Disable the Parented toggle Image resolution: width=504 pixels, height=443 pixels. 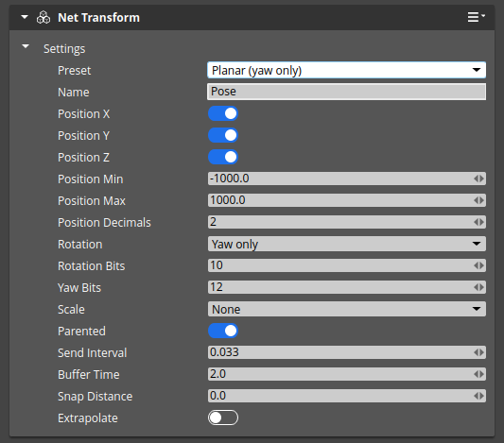223,331
